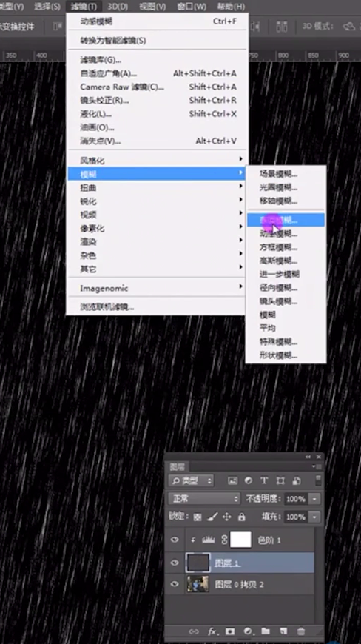Screen dimensions: 361x644
Task: Add layer style fx icon
Action: pos(212,631)
